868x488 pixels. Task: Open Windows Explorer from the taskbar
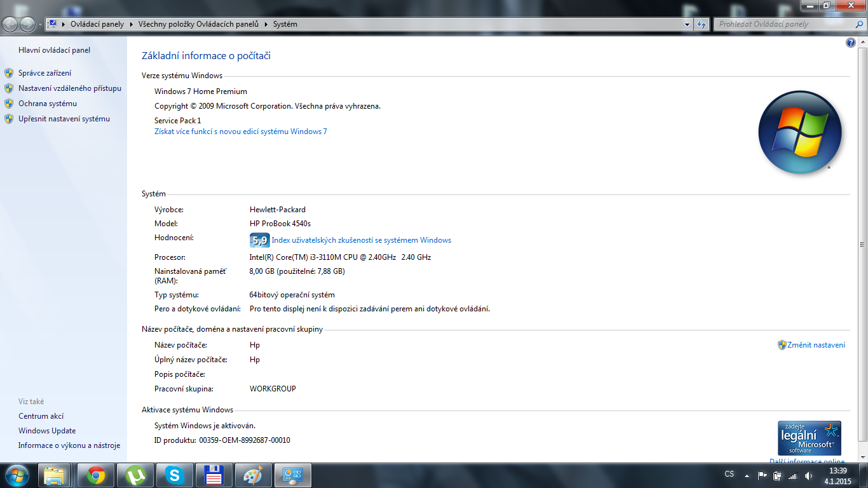tap(55, 475)
